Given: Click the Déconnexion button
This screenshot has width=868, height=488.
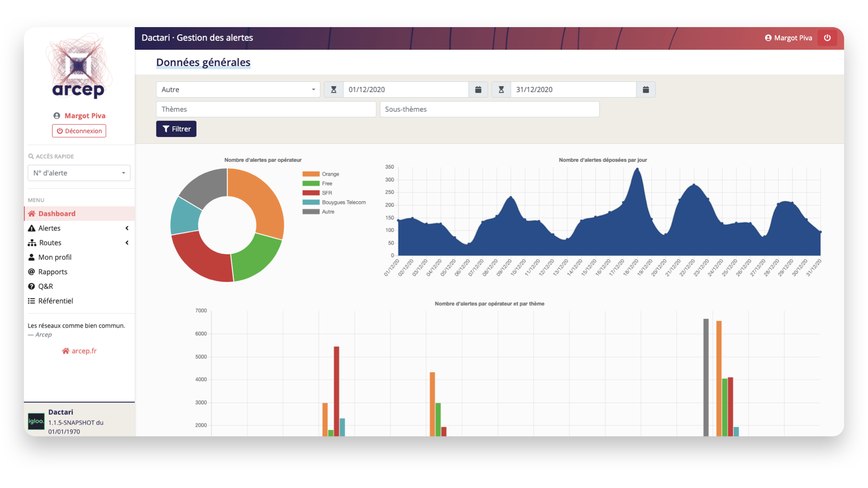Looking at the screenshot, I should (x=79, y=131).
